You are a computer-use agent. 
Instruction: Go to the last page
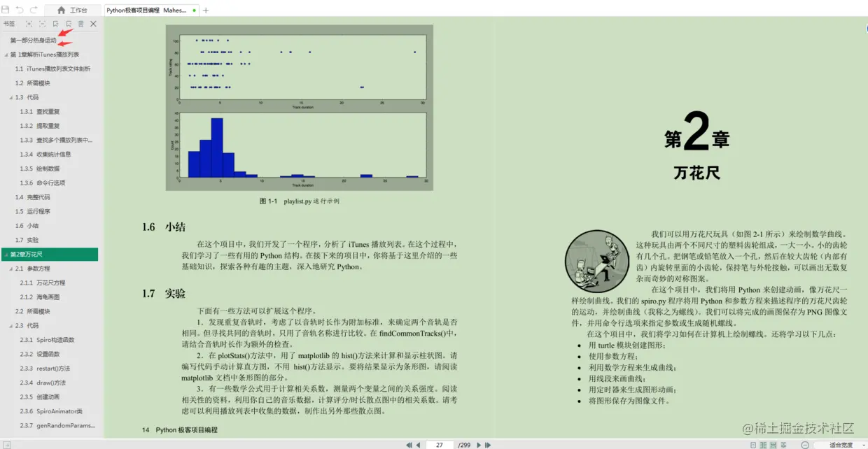point(488,445)
